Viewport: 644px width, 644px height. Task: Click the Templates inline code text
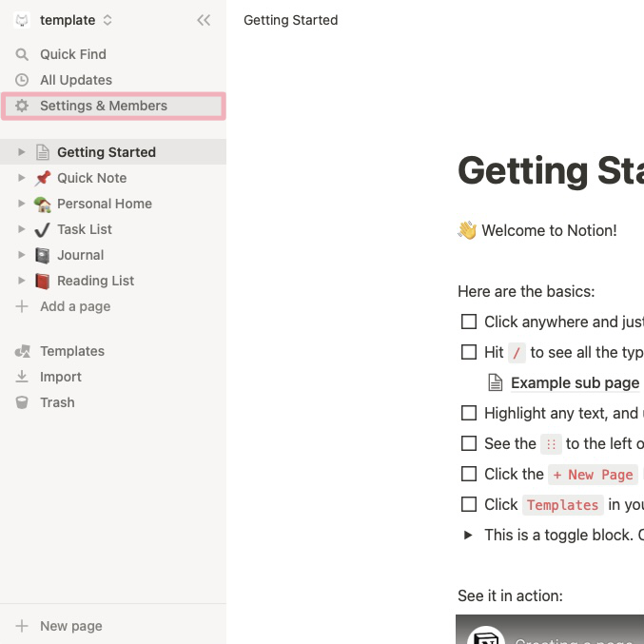click(563, 505)
